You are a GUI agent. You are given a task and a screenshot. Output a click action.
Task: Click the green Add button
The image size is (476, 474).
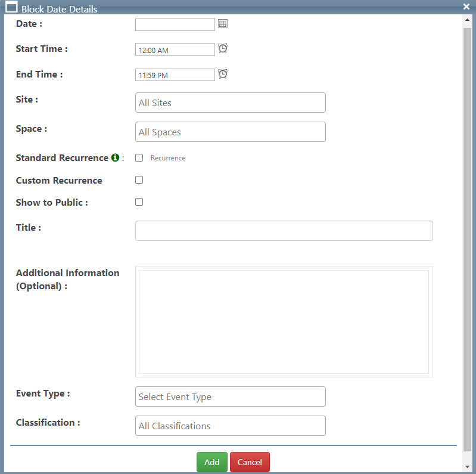[x=212, y=462]
